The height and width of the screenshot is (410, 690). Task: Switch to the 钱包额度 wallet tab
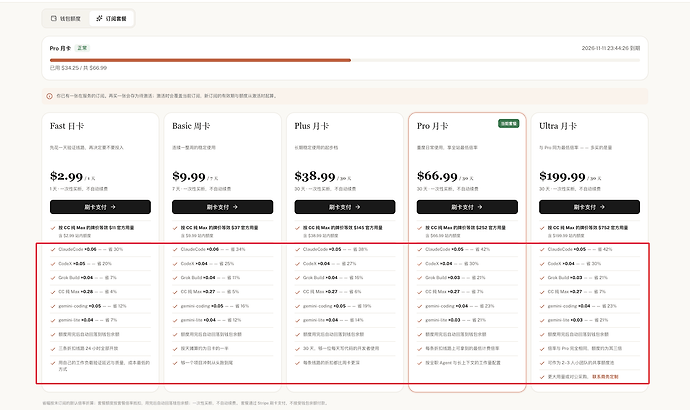tap(66, 18)
